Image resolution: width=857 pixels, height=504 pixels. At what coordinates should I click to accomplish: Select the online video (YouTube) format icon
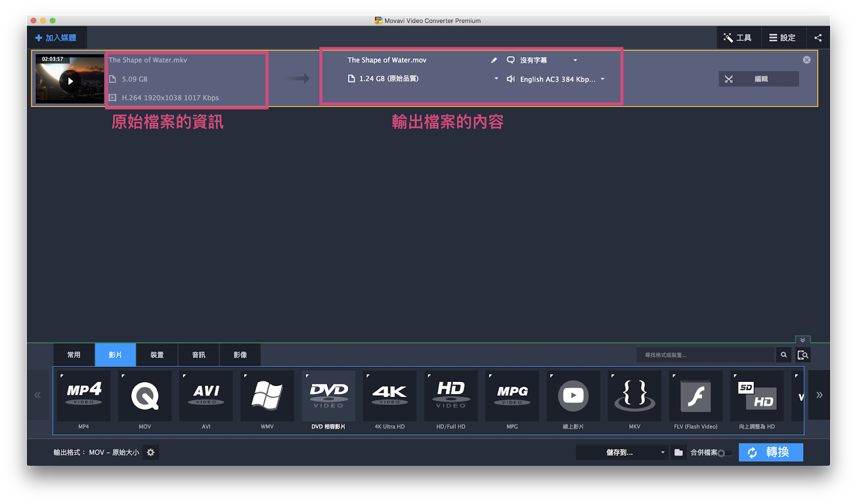[x=573, y=396]
